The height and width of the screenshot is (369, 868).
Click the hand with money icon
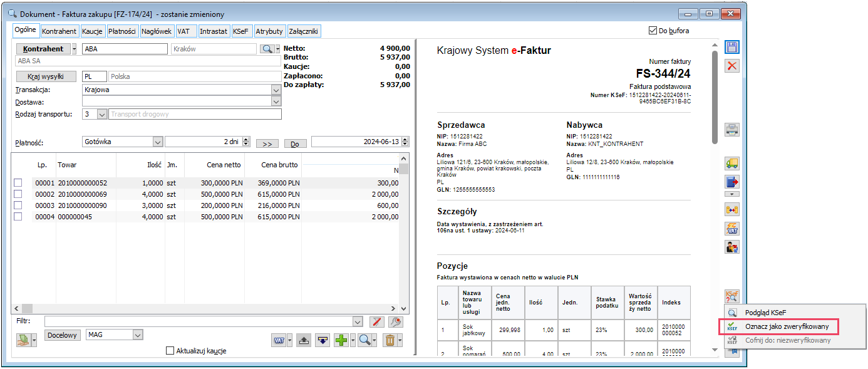(23, 340)
